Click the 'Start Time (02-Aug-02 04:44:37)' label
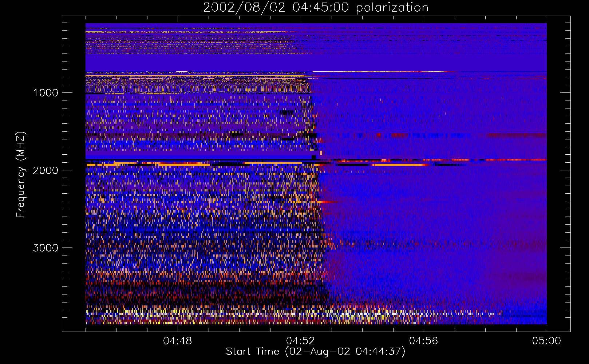The width and height of the screenshot is (589, 364). click(x=316, y=352)
